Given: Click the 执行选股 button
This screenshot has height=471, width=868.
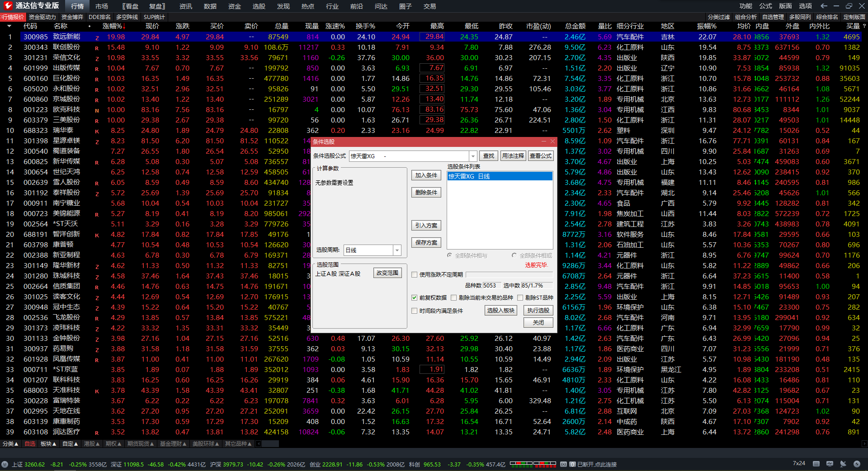Looking at the screenshot, I should [x=538, y=310].
